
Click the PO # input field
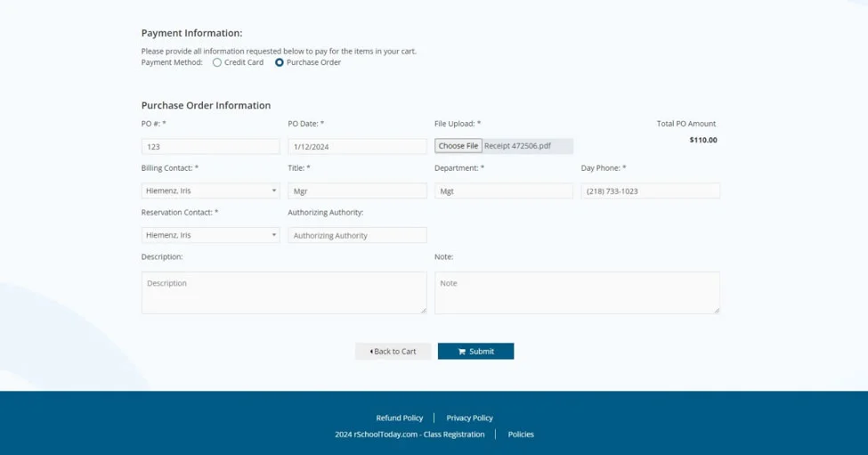click(x=210, y=147)
